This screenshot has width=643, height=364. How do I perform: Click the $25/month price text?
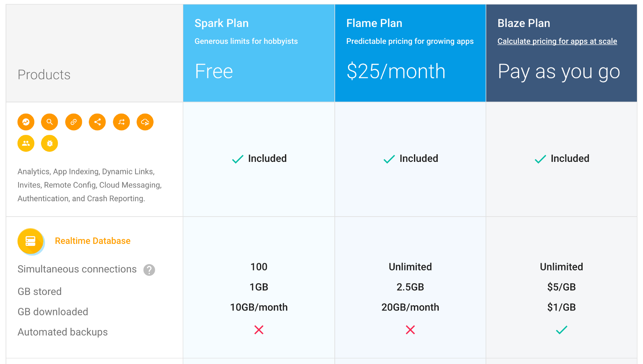coord(396,72)
